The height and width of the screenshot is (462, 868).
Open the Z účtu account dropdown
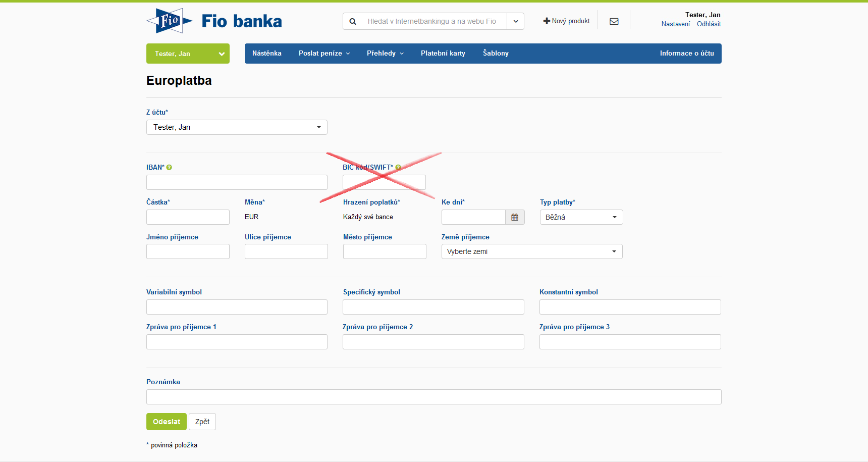237,127
